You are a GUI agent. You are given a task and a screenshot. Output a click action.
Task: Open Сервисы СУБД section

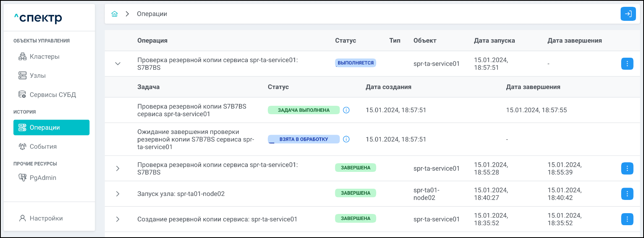pyautogui.click(x=52, y=95)
